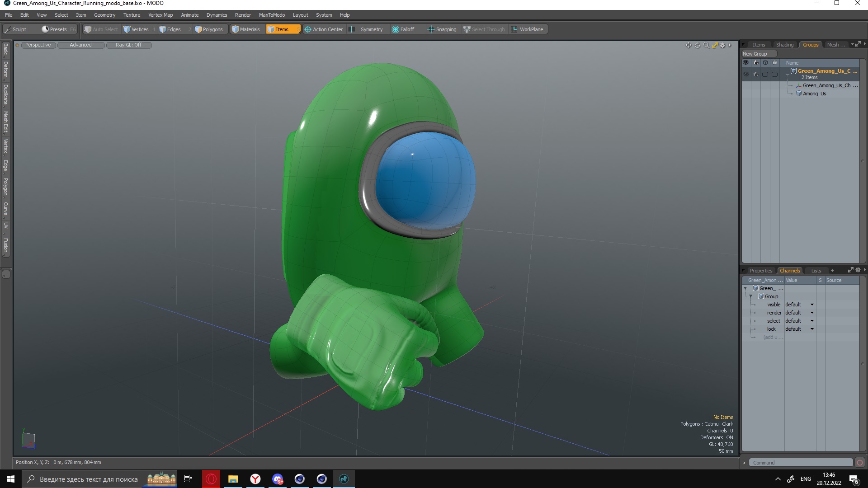Switch to the Shading tab
Screen dimensions: 868x488
[x=784, y=45]
